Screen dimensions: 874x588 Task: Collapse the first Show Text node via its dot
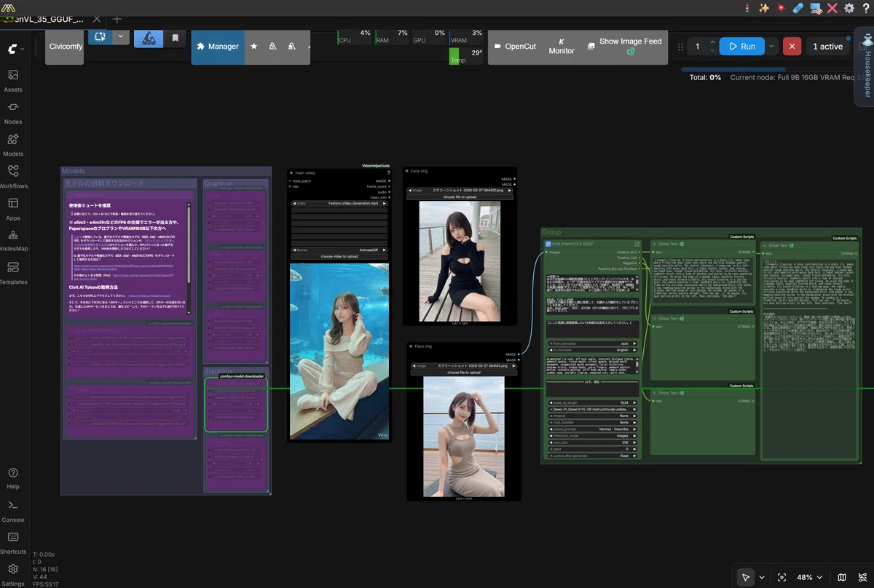point(654,244)
